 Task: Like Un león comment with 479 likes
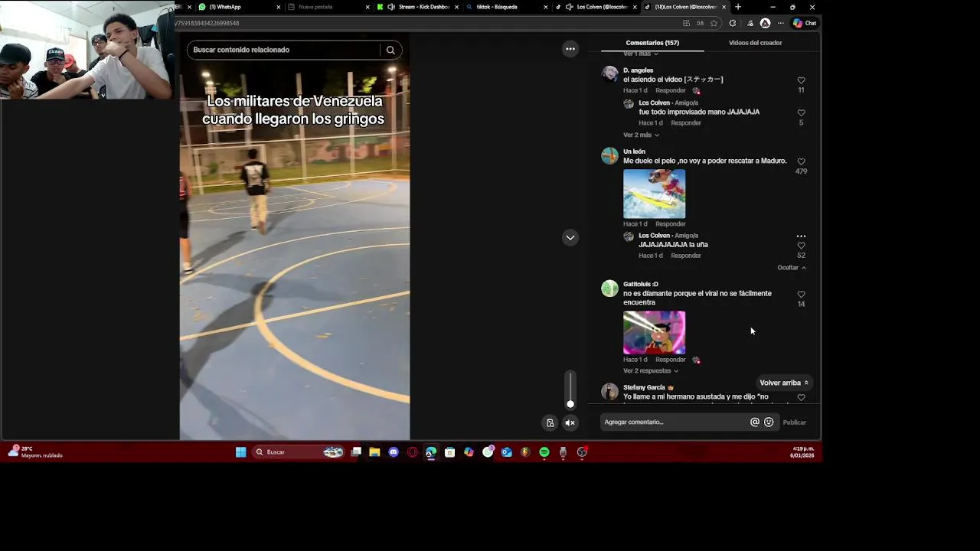point(802,161)
